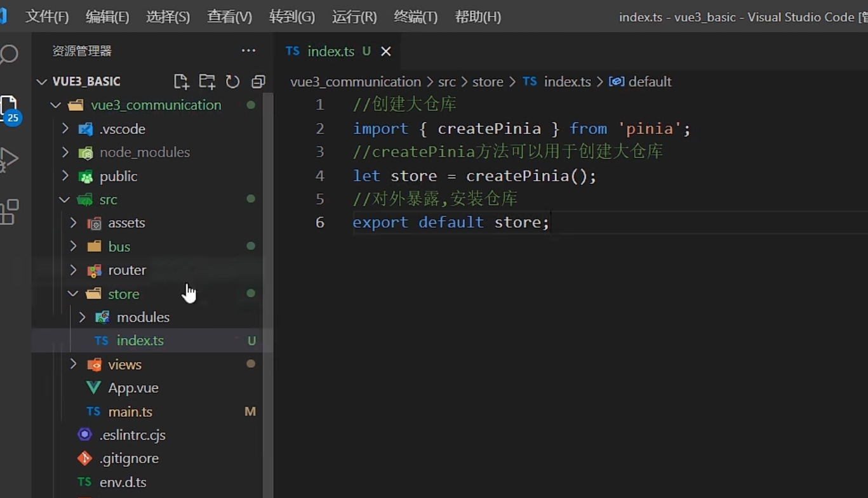Open the Search view in activity bar
Viewport: 868px width, 498px height.
click(x=9, y=55)
